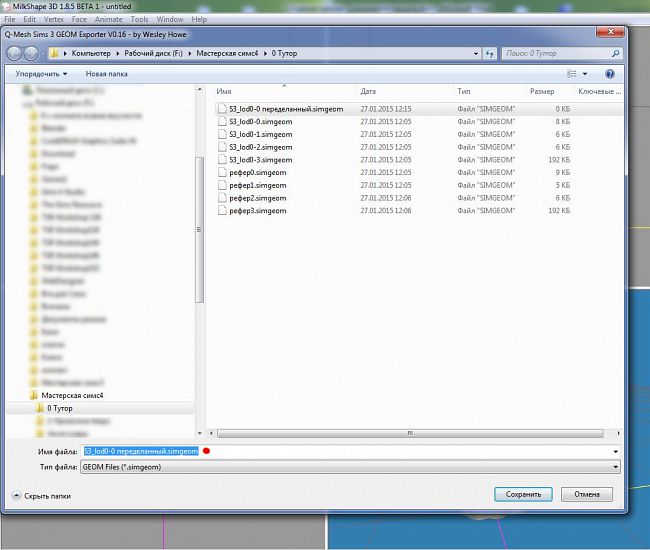Open the Vertex menu in MilkShape 3D
The height and width of the screenshot is (550, 650).
click(x=53, y=19)
